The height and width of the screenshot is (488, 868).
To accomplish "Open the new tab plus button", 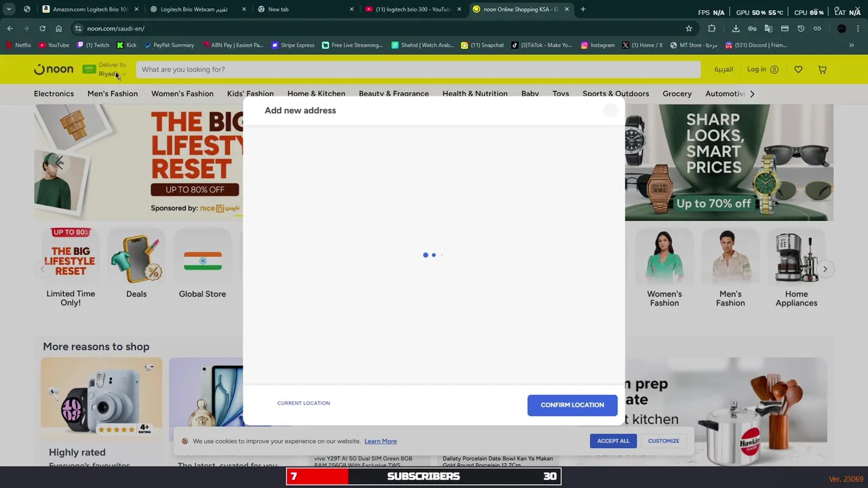I will point(583,9).
